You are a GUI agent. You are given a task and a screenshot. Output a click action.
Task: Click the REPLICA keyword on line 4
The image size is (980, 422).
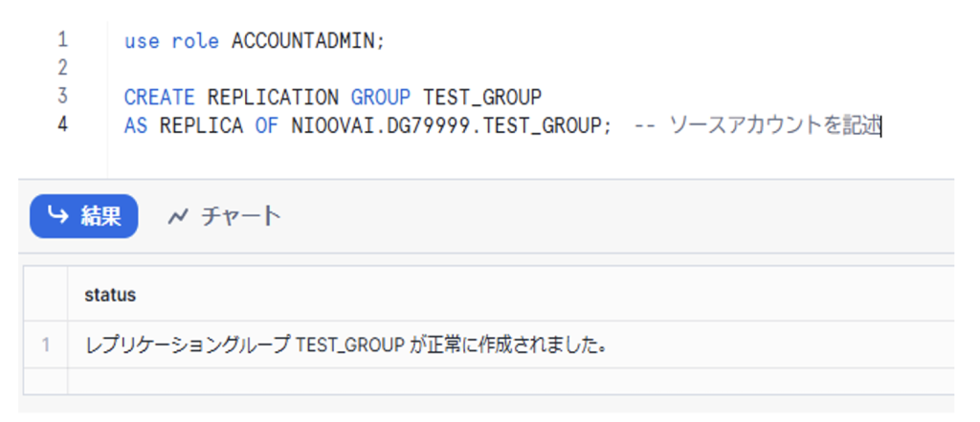pos(201,125)
